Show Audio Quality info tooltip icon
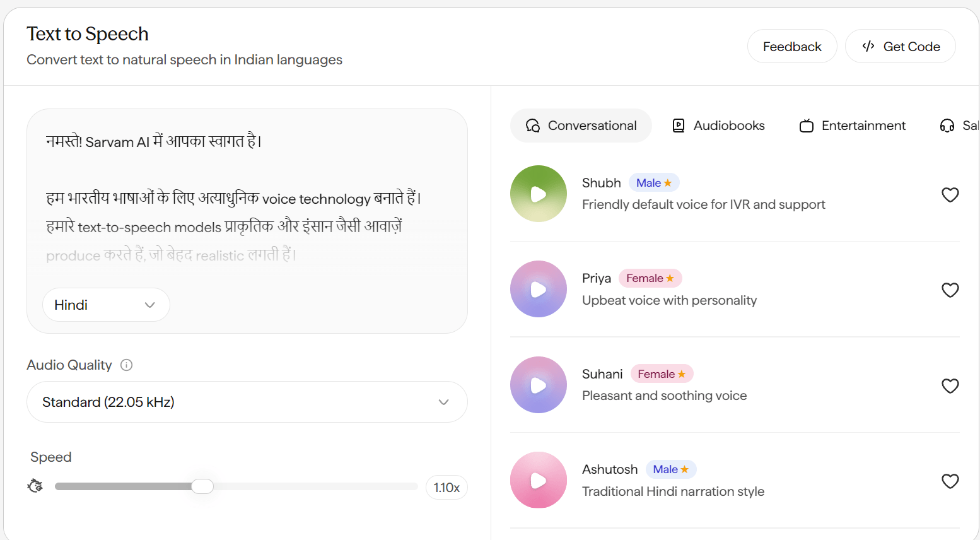The width and height of the screenshot is (980, 540). coord(127,365)
